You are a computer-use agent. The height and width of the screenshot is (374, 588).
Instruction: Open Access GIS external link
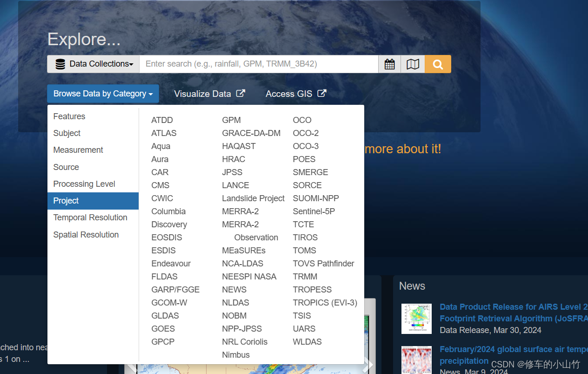(x=296, y=94)
